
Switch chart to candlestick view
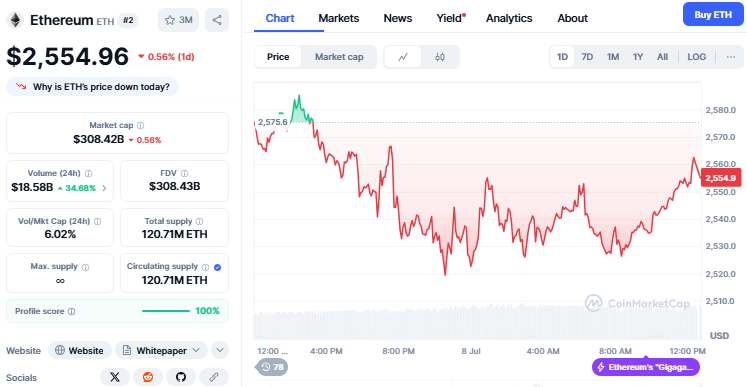click(x=440, y=57)
